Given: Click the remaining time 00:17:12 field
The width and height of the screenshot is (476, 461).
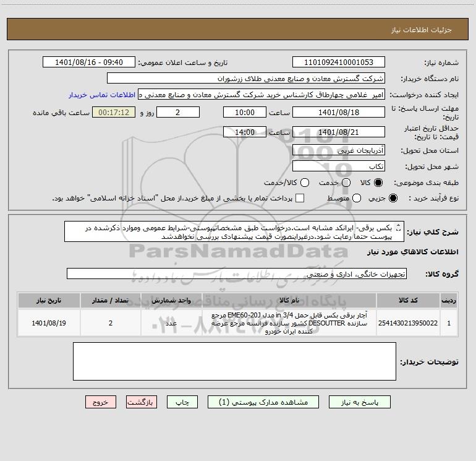Looking at the screenshot, I should [114, 112].
